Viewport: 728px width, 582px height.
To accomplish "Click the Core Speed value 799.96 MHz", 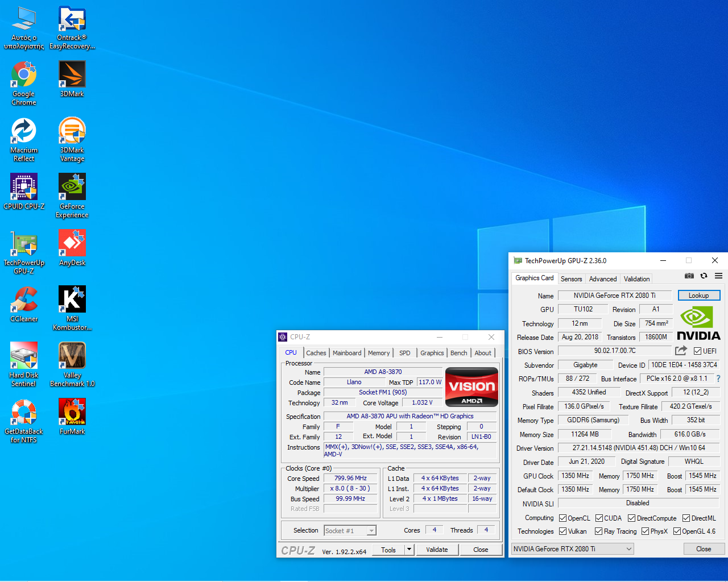I will click(350, 479).
